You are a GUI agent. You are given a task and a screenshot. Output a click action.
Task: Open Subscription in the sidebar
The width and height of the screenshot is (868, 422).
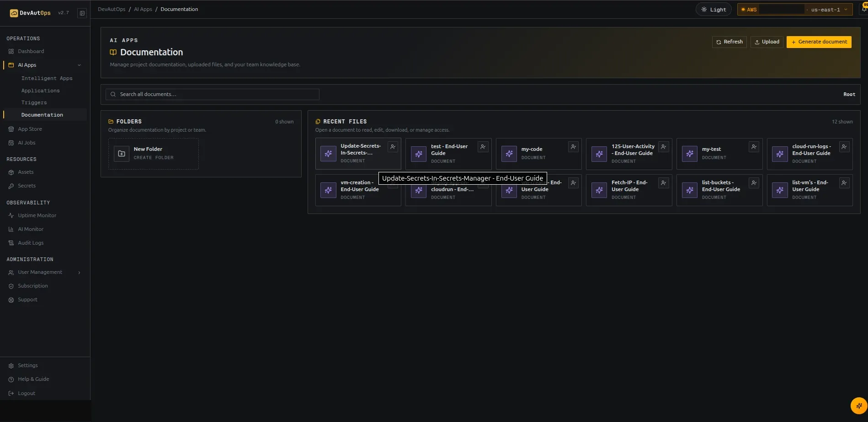[x=32, y=286]
